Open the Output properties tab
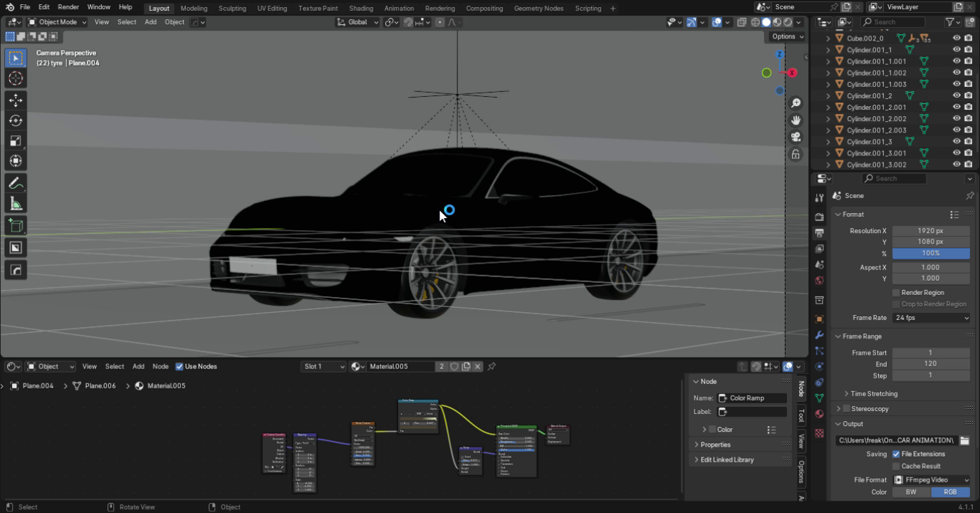This screenshot has height=513, width=980. coord(819,233)
